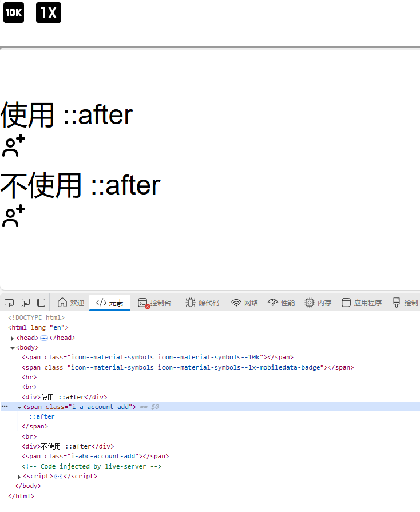Collapse the i-a-account-add span node
Screen dimensions: 420x512
pos(19,407)
